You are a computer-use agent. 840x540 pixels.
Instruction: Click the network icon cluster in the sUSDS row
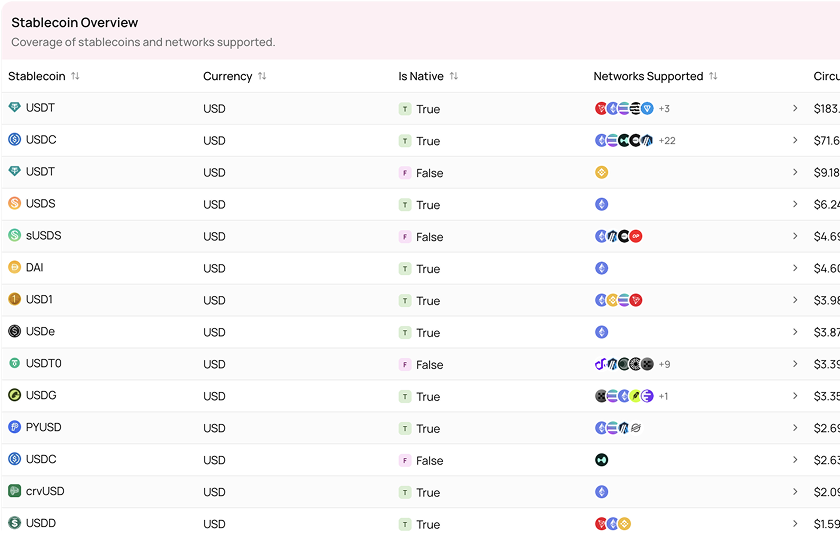point(619,236)
